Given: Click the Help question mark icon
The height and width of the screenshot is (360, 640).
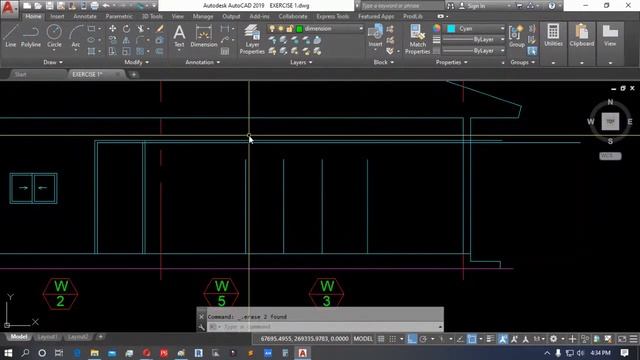Looking at the screenshot, I should coord(551,6).
